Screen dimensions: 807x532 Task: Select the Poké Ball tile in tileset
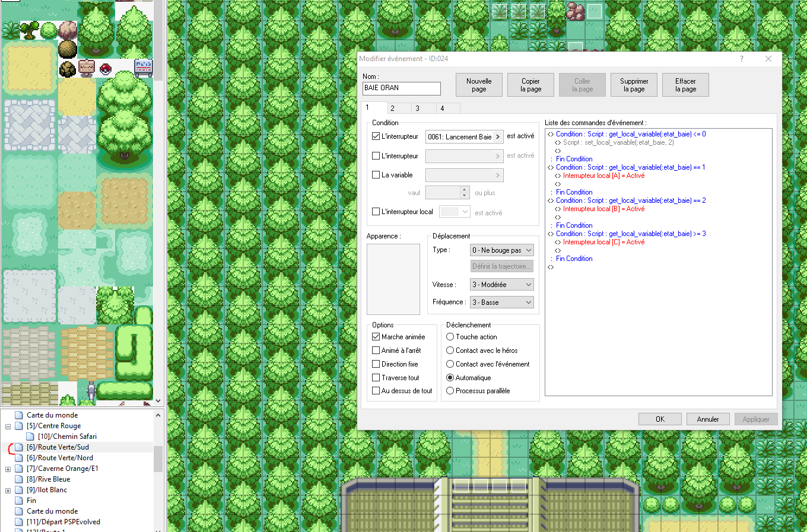(106, 68)
